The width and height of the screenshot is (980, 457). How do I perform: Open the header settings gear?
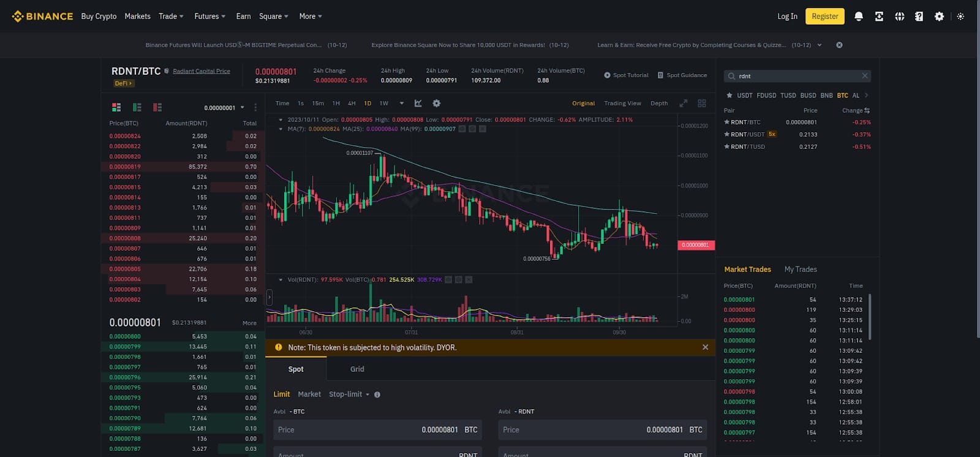pos(939,17)
